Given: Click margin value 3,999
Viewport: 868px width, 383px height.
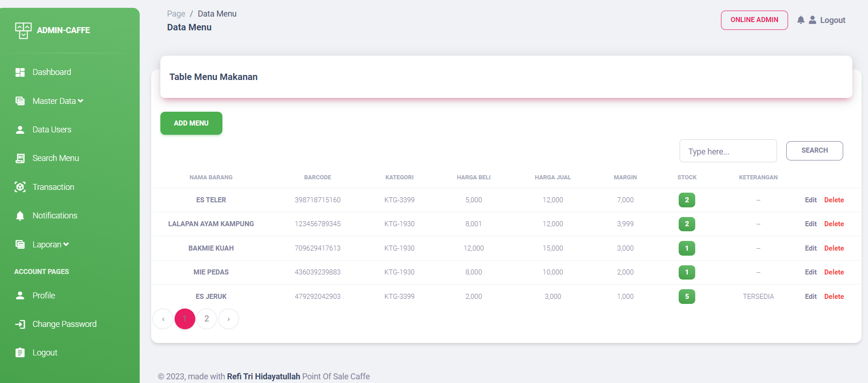Looking at the screenshot, I should click(x=625, y=224).
